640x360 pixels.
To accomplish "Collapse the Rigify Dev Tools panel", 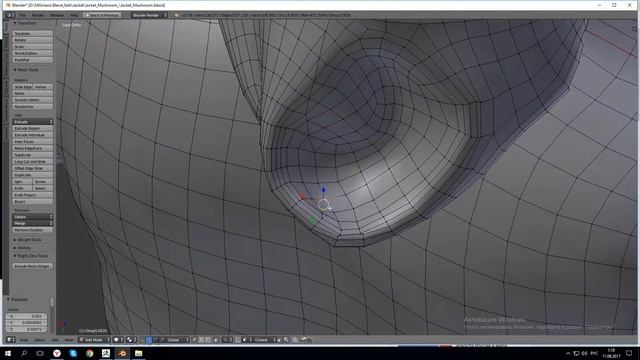I will tap(31, 256).
